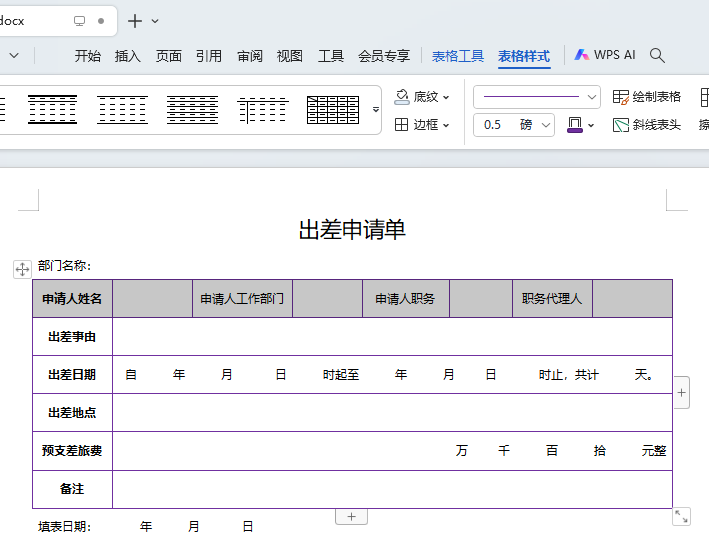The width and height of the screenshot is (709, 540).
Task: Click the search magnifier icon
Action: tap(657, 56)
